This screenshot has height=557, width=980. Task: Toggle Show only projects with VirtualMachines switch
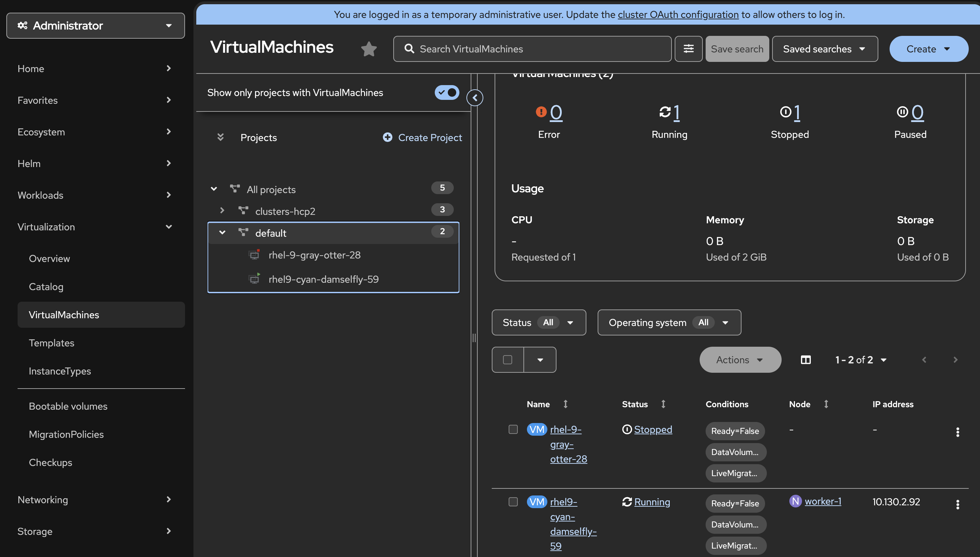click(x=447, y=92)
